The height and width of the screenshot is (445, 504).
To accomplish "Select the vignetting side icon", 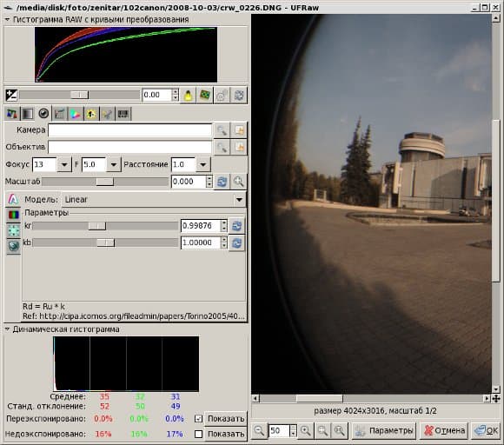I will [14, 230].
